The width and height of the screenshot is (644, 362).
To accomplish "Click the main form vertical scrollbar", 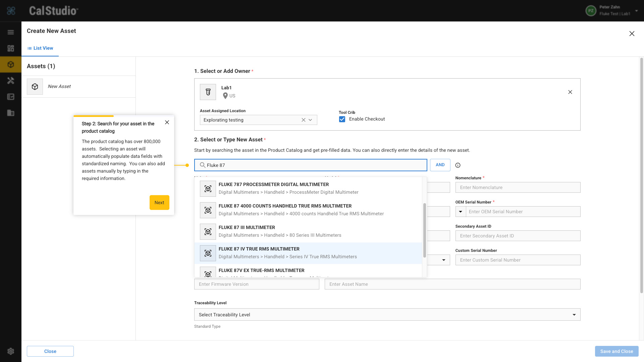I will click(642, 175).
